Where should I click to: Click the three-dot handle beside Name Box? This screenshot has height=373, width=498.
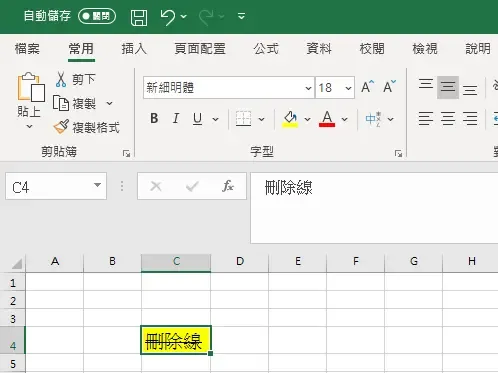[x=122, y=186]
